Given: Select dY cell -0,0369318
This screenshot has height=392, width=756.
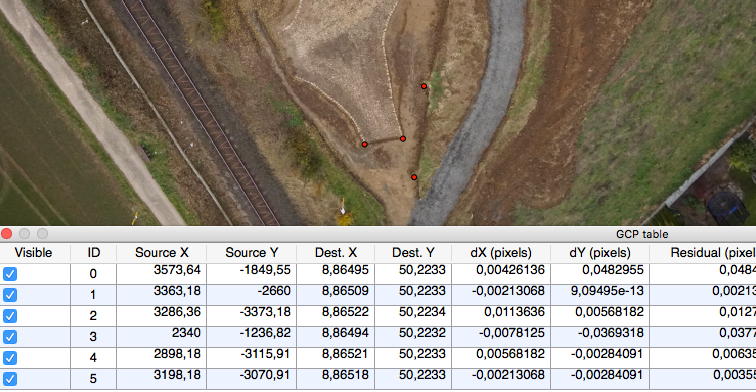Looking at the screenshot, I should tap(600, 337).
